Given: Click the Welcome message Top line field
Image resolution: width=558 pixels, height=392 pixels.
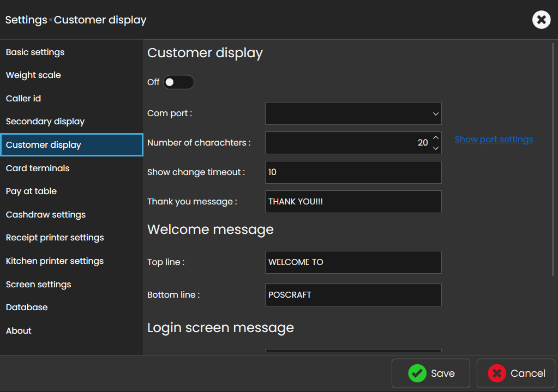Looking at the screenshot, I should (353, 262).
